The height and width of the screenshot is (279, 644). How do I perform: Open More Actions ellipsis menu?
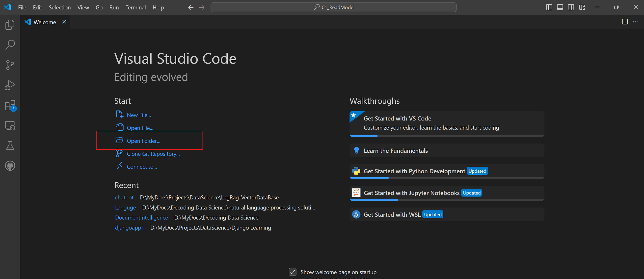coord(636,22)
